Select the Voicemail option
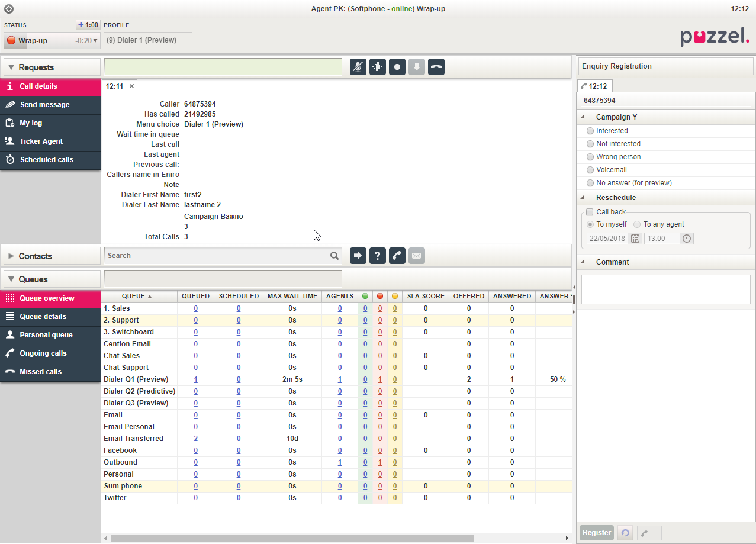 coord(590,170)
